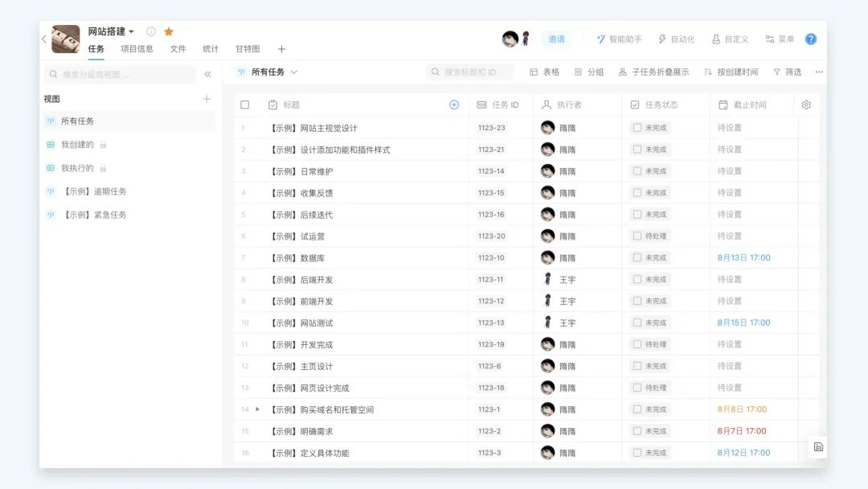Toggle the orange favorite star

tap(169, 31)
